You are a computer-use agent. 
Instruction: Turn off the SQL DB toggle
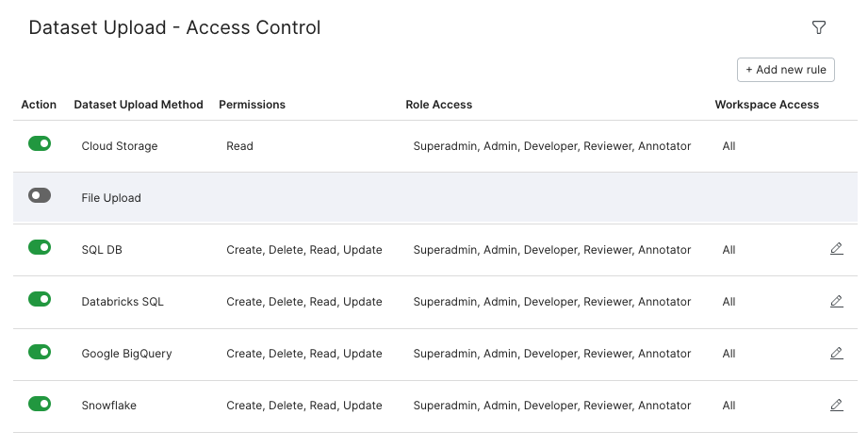click(x=40, y=247)
